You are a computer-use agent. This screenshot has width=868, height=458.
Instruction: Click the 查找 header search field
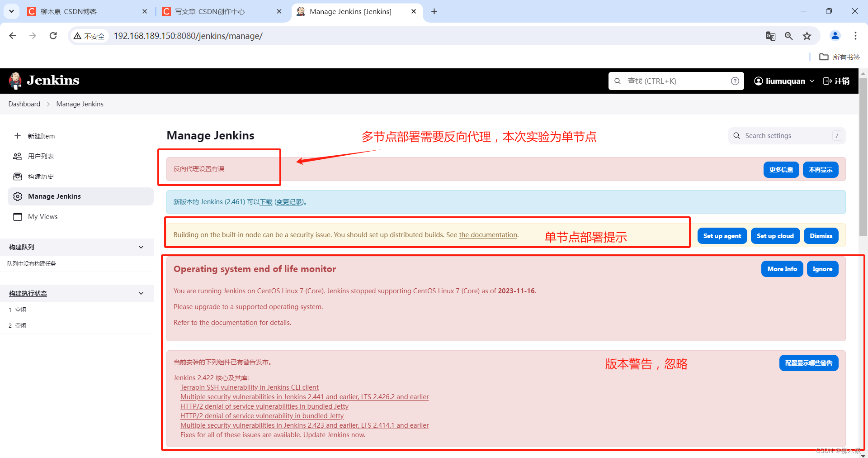676,81
